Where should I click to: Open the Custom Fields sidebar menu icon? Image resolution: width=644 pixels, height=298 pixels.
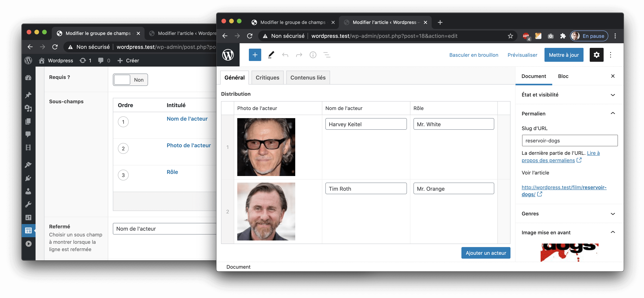[x=28, y=230]
